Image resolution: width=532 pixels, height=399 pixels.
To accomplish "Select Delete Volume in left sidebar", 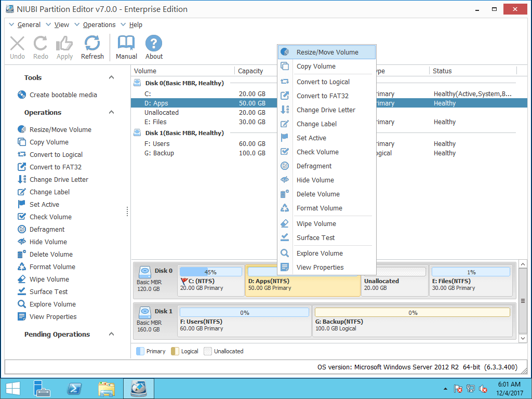I will pos(45,254).
